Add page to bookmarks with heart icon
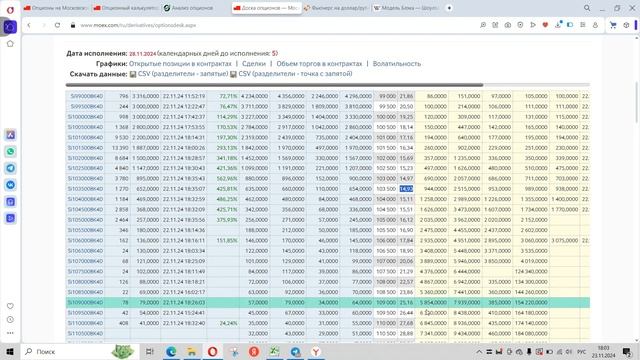Image resolution: width=640 pixels, height=360 pixels. [545, 25]
